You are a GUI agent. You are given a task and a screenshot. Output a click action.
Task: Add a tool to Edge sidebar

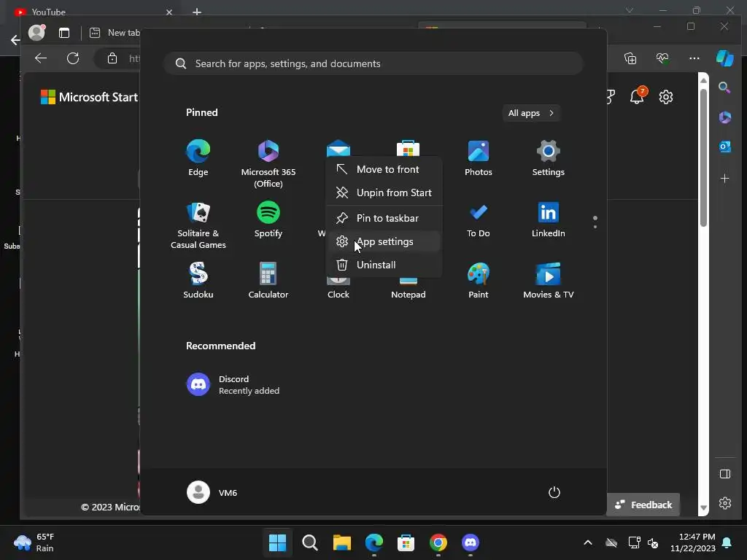pos(724,179)
